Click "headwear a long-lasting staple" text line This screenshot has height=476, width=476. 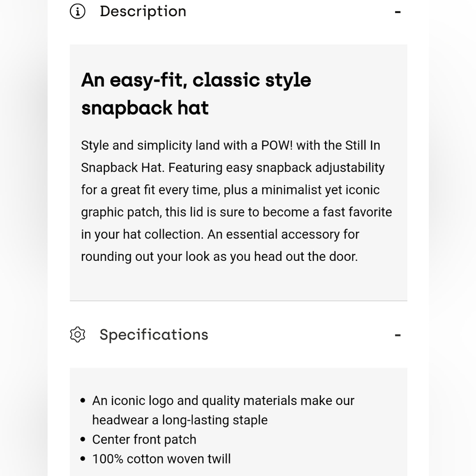[x=180, y=420]
